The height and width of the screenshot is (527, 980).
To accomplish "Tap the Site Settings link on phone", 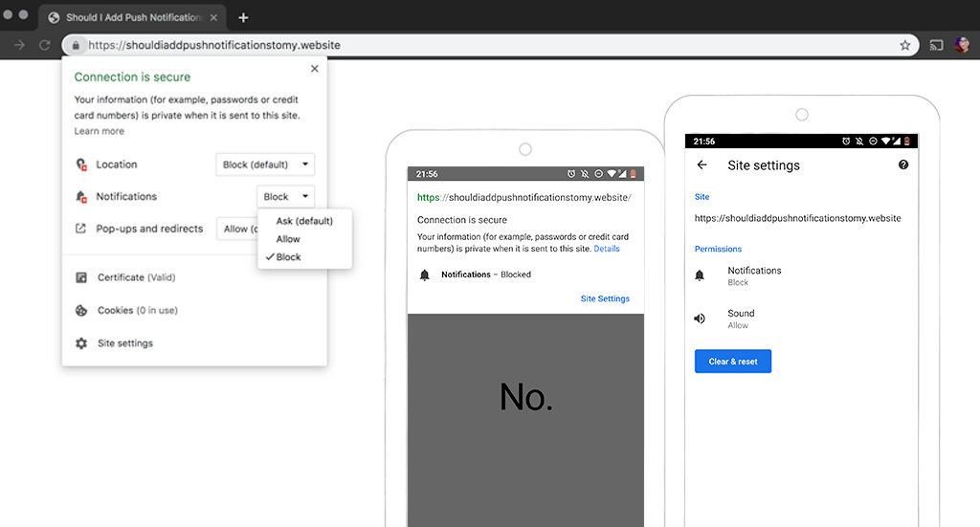I will 605,298.
